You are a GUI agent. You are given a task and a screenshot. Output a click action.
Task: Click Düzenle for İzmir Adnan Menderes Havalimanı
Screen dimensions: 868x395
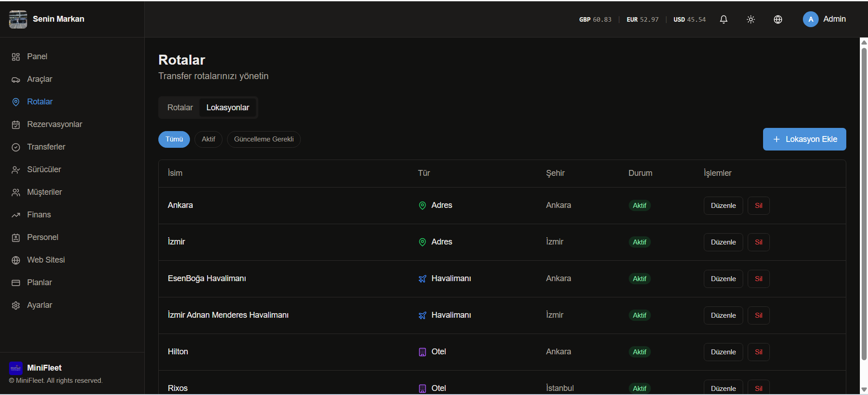pyautogui.click(x=723, y=315)
